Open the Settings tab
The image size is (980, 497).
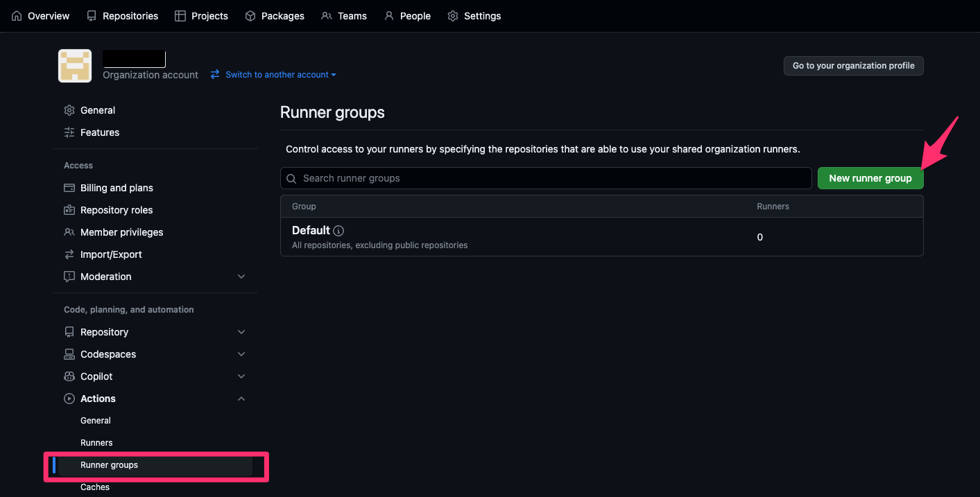click(x=474, y=16)
